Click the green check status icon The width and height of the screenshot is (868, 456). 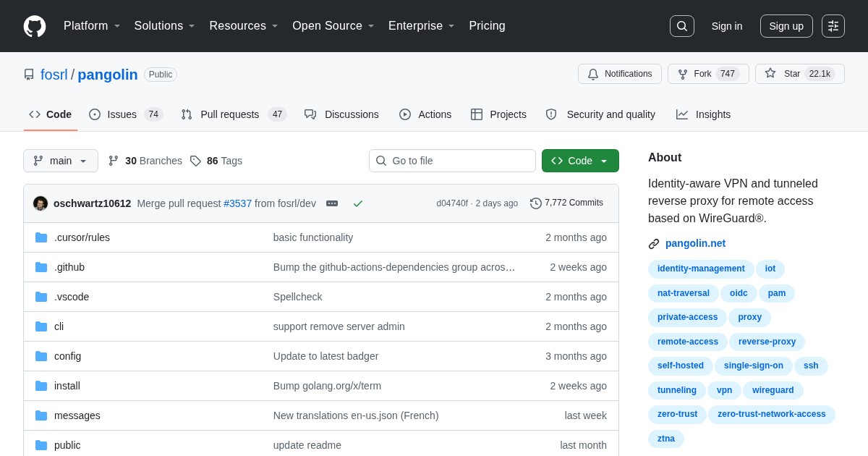358,203
